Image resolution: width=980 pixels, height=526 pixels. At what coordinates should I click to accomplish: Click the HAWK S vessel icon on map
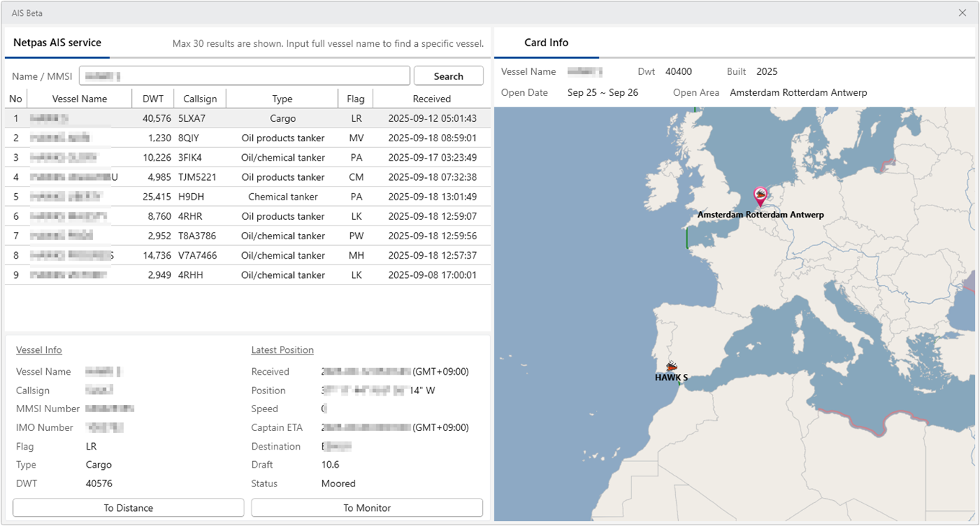pyautogui.click(x=672, y=366)
